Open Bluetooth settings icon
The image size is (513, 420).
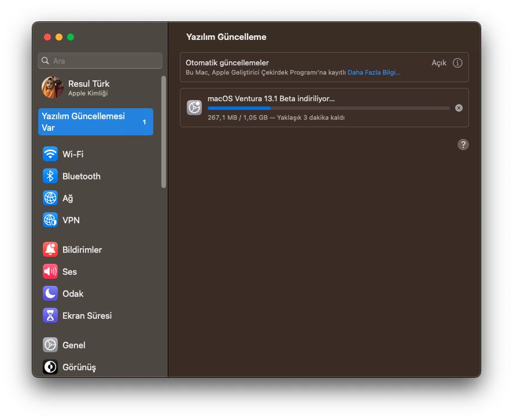(50, 176)
